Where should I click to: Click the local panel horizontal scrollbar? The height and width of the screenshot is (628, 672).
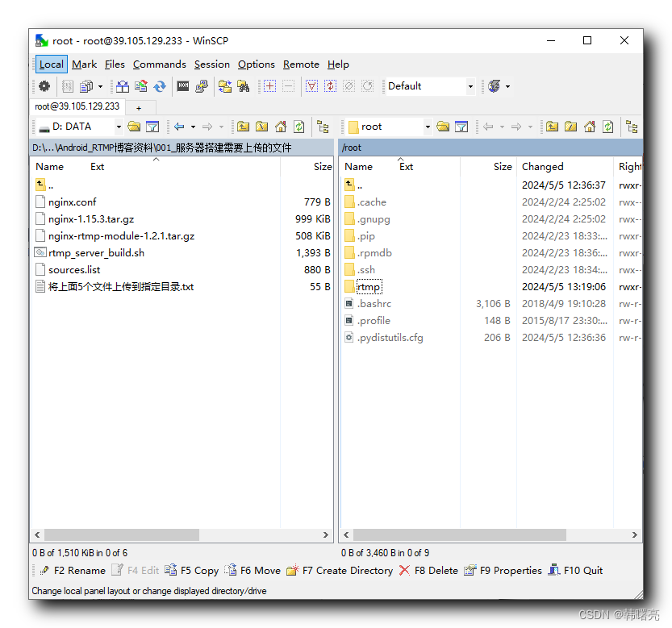coord(121,534)
